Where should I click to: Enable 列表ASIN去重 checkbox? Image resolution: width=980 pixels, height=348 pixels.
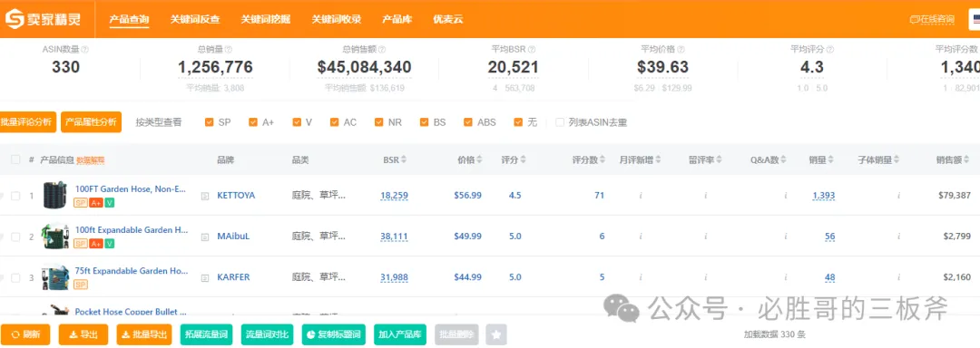pos(560,122)
